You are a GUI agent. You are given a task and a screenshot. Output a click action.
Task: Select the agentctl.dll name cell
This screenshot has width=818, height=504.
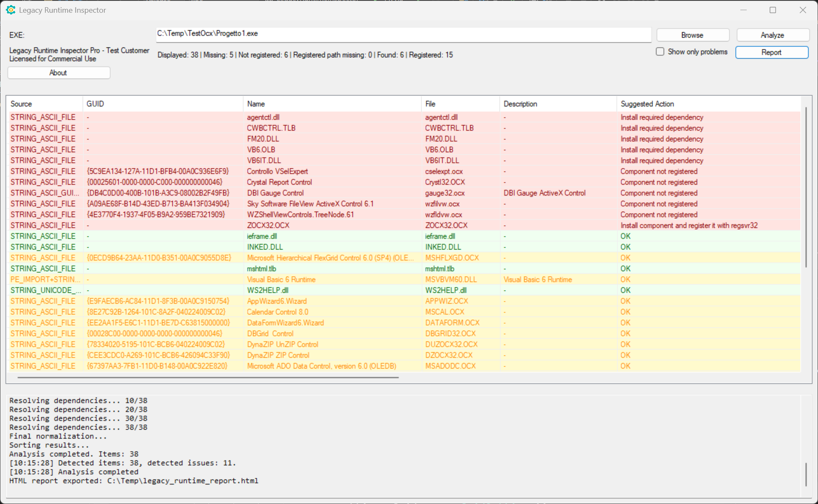(x=263, y=117)
